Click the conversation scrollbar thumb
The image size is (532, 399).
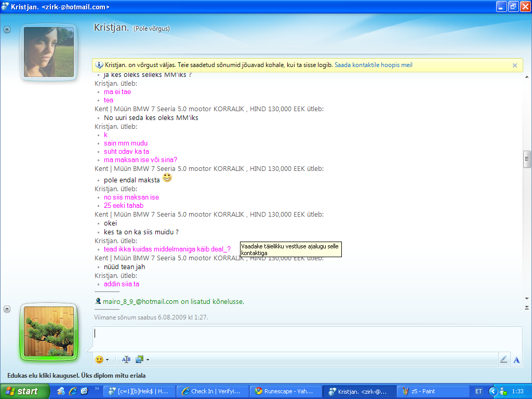click(527, 159)
